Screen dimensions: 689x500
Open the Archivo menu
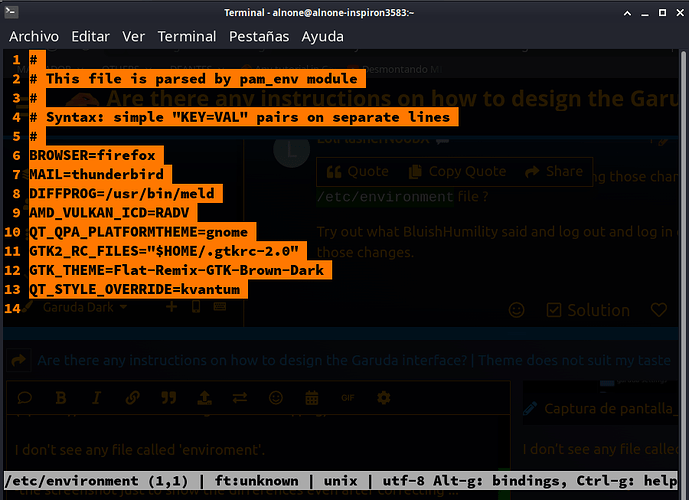(34, 36)
